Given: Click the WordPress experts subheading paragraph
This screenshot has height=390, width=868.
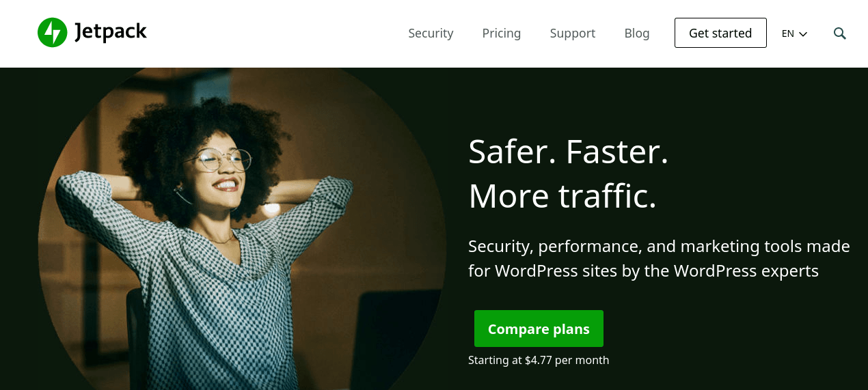Looking at the screenshot, I should 659,258.
